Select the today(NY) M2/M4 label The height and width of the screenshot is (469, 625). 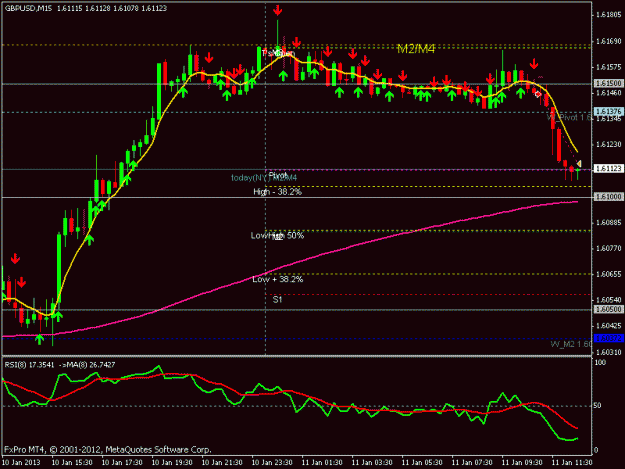(264, 178)
